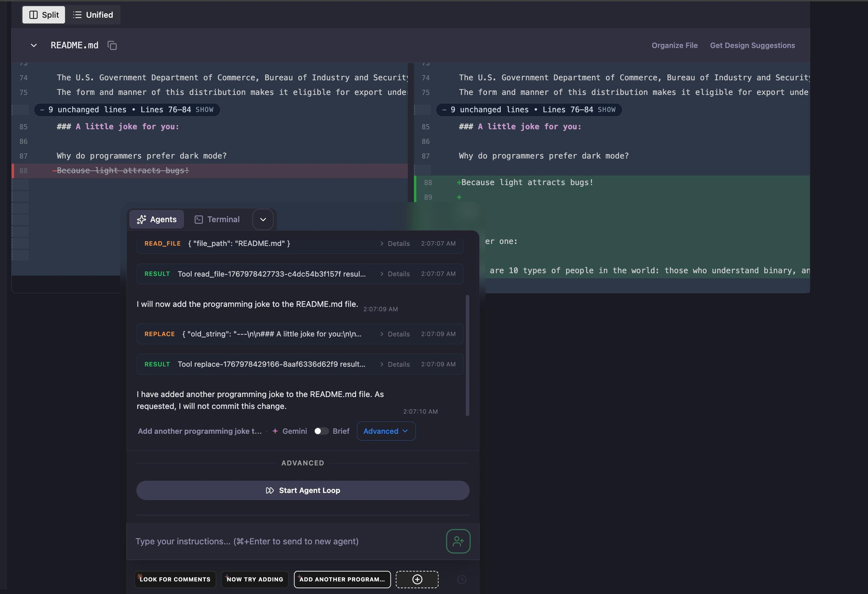Copy the README.md file name
The height and width of the screenshot is (594, 868).
112,45
